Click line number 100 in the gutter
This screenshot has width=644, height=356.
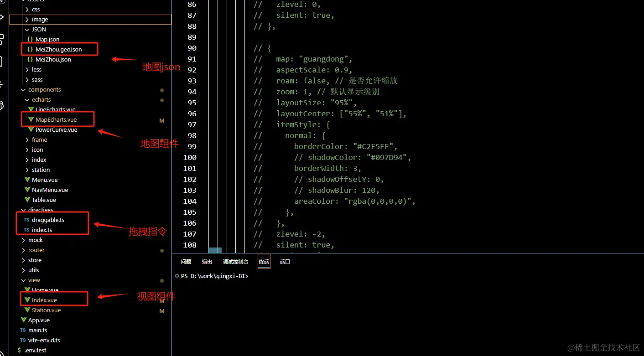tap(190, 158)
